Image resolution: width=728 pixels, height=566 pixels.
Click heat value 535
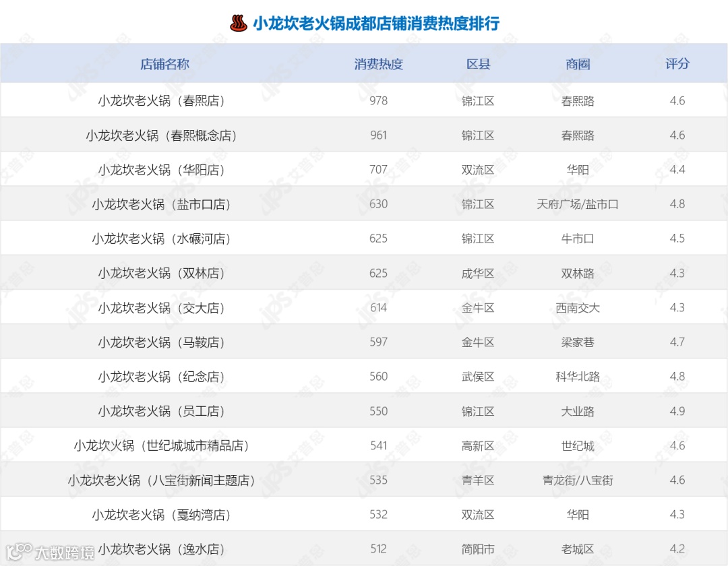tap(378, 480)
